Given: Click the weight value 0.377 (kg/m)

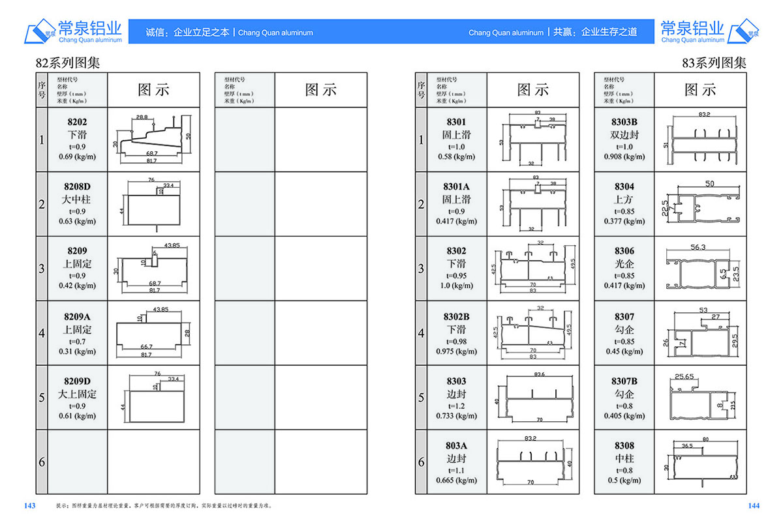Looking at the screenshot, I should pyautogui.click(x=624, y=221).
